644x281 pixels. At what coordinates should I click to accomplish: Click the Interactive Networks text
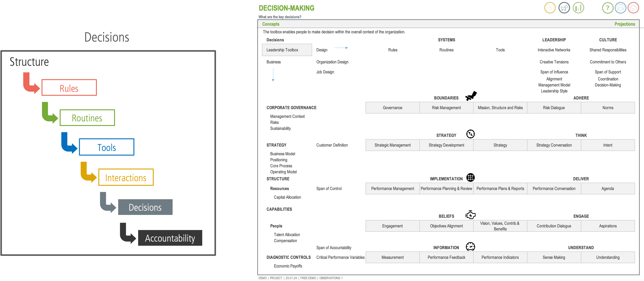[554, 50]
